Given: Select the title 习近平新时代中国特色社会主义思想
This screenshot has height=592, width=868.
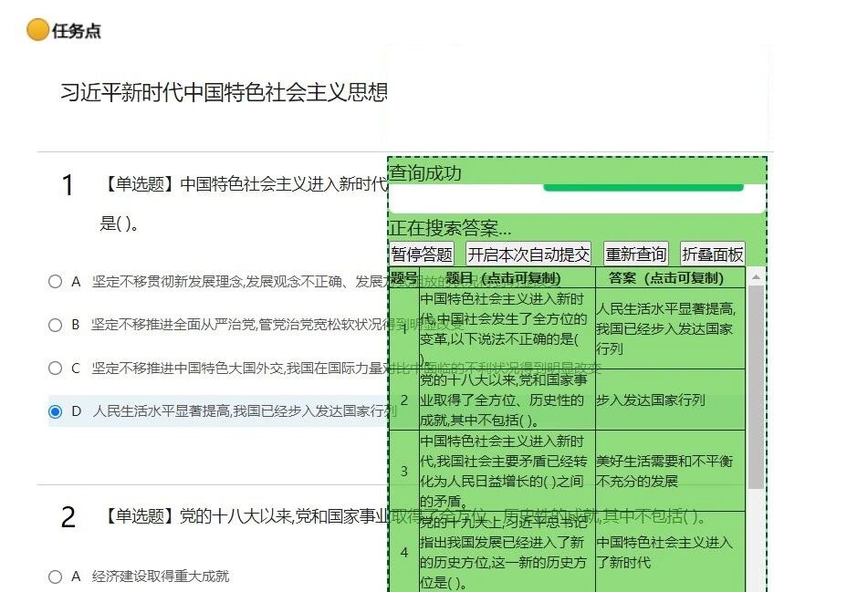Looking at the screenshot, I should (x=223, y=89).
